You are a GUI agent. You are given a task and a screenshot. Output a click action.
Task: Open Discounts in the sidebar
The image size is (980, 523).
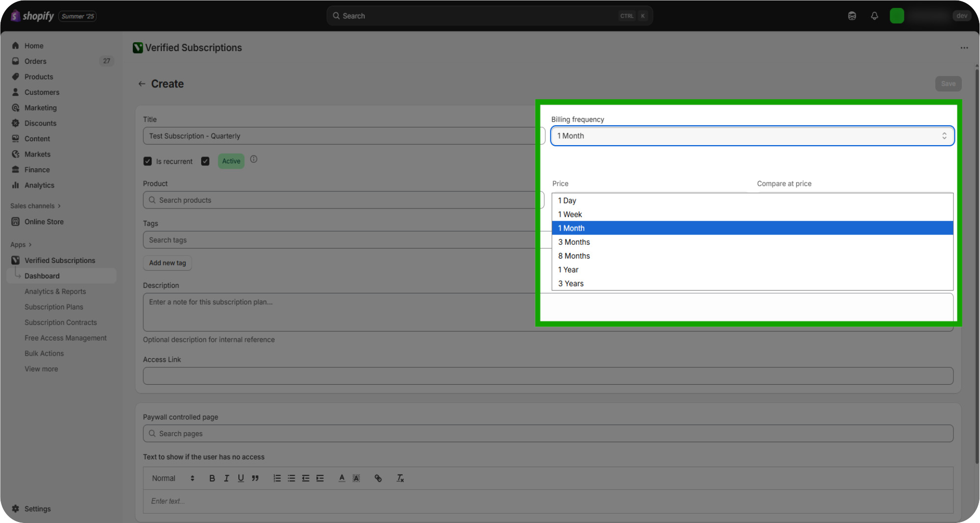pos(40,123)
